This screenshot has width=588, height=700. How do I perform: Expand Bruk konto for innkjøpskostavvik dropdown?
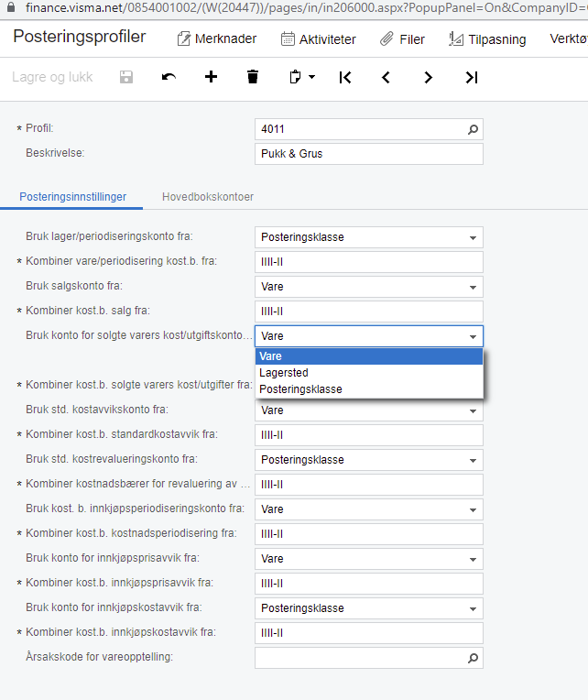point(473,609)
